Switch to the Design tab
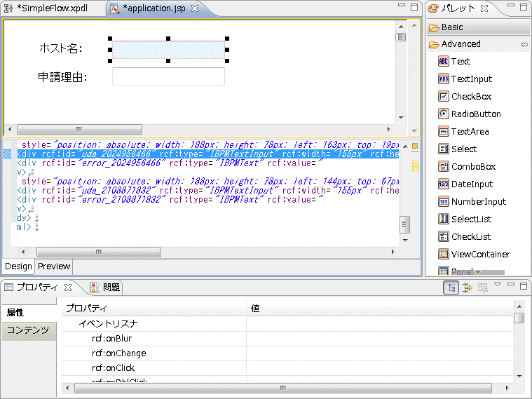Screen dimensions: 532x399 pos(18,266)
